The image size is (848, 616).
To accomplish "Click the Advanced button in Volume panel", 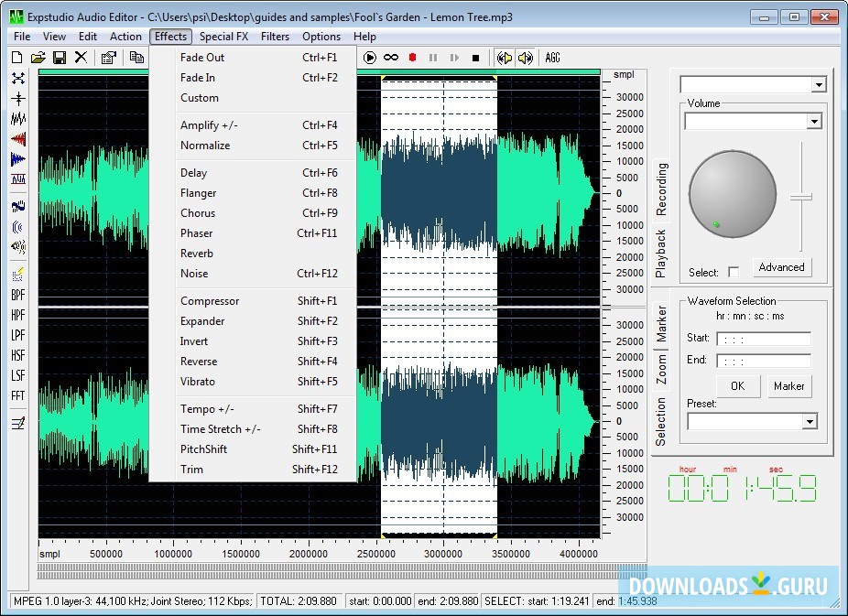I will tap(781, 267).
